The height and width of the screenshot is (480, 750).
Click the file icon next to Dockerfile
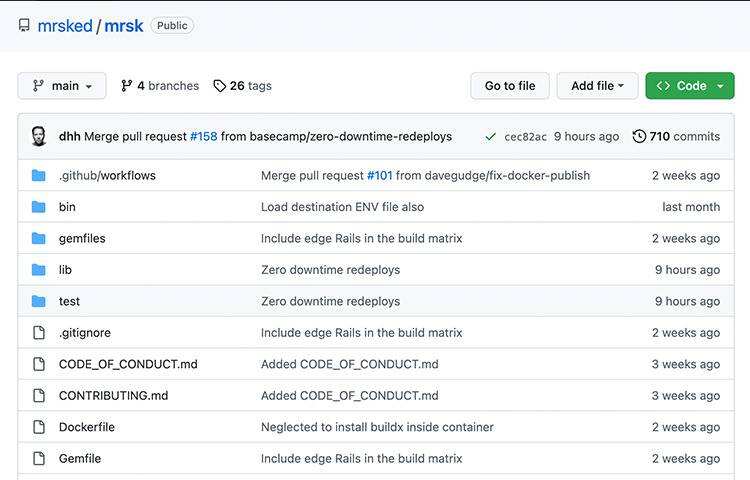tap(39, 427)
